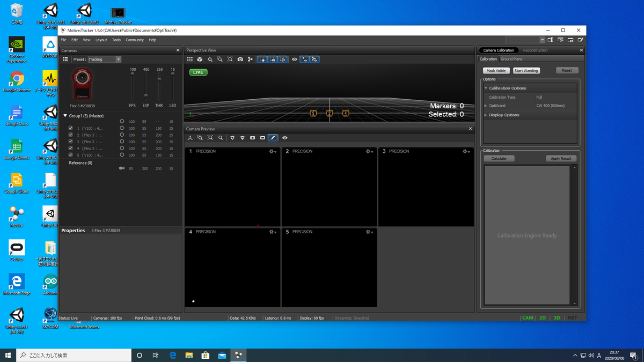The image size is (644, 362).
Task: Toggle the LIVE mode indicator
Action: 198,72
